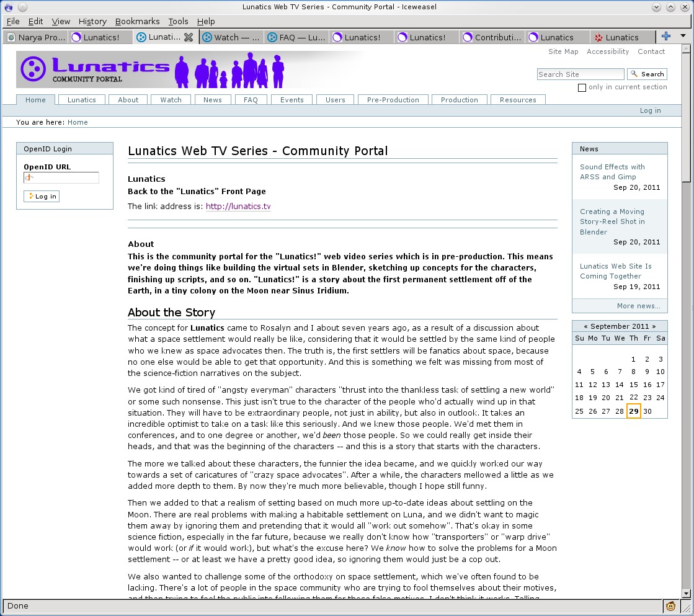The height and width of the screenshot is (616, 694).
Task: Click the Iceweasel window menu icon
Action: point(9,7)
